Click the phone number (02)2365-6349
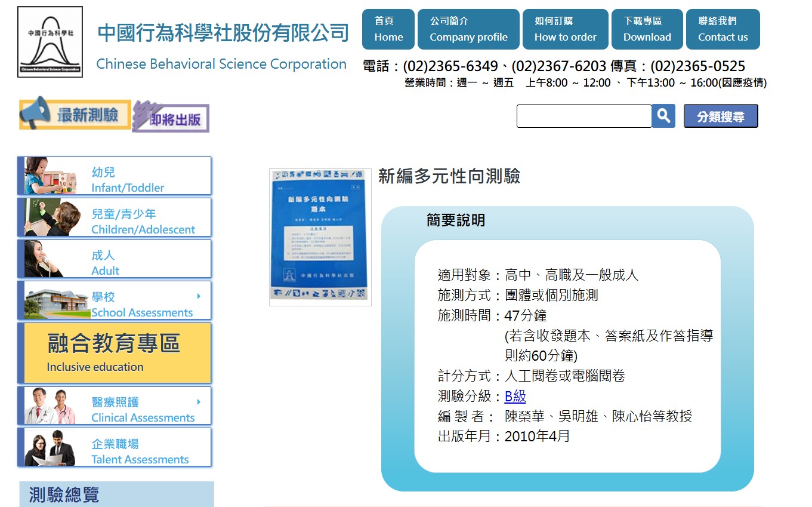812x507 pixels. (450, 66)
